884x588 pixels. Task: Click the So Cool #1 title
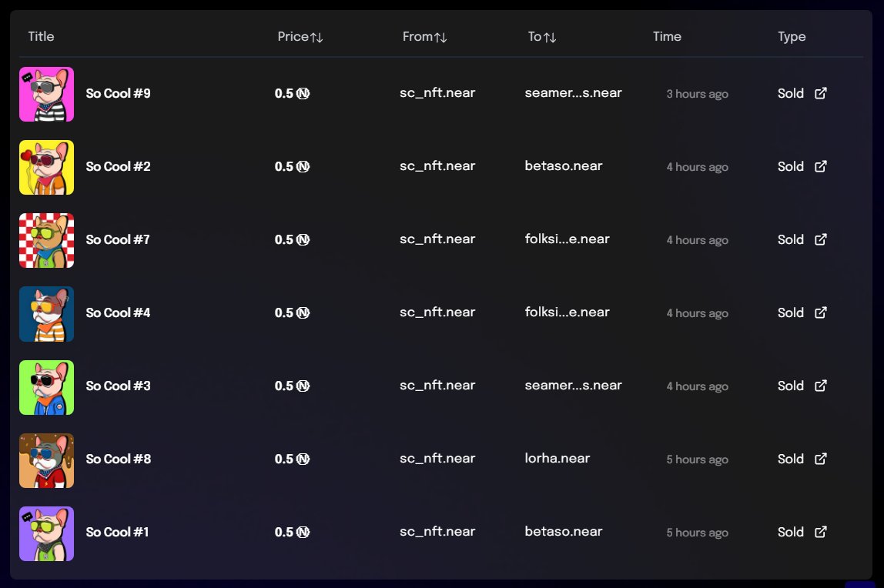117,533
